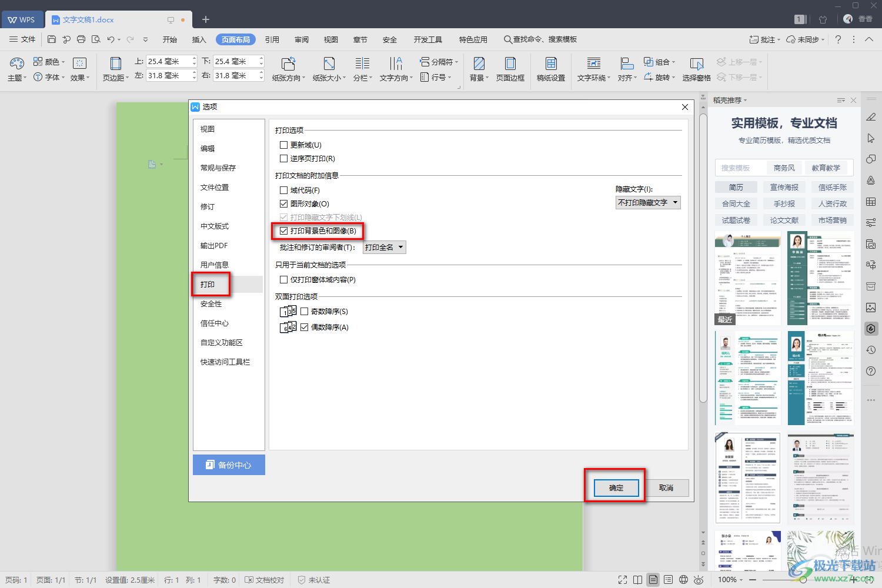
Task: Enable Print Only Form Field Contents (仅打印窗体域内容)
Action: (x=283, y=279)
